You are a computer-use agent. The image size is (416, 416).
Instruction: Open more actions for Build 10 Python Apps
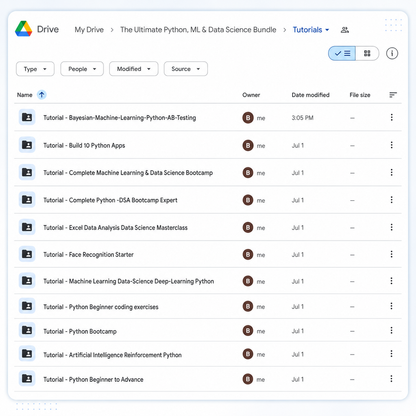(x=392, y=145)
